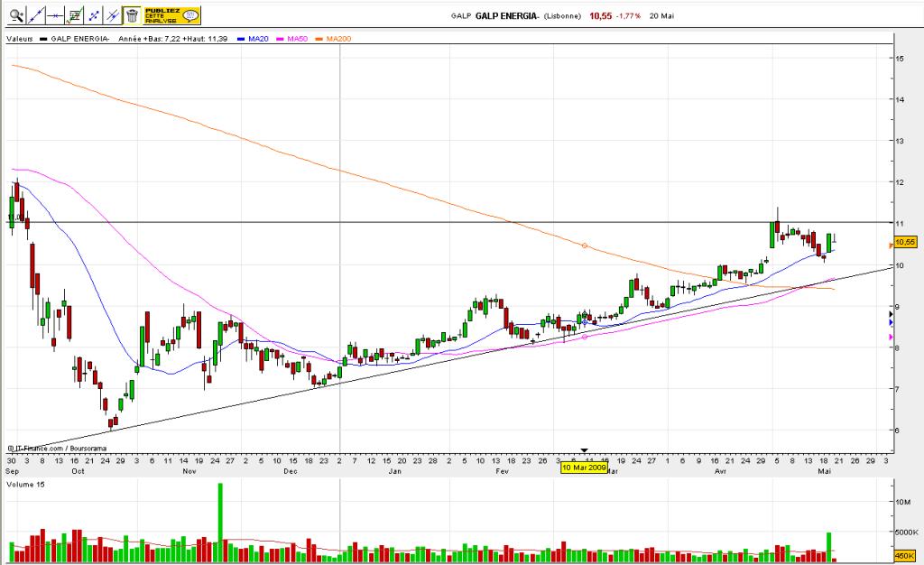
Task: Select the zoom magnifier tool
Action: (x=16, y=16)
